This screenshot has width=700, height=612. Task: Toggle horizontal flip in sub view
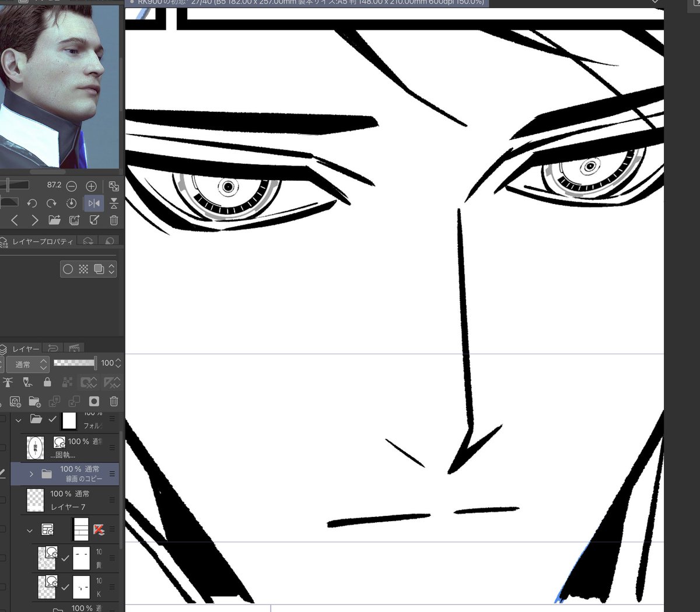pos(93,203)
